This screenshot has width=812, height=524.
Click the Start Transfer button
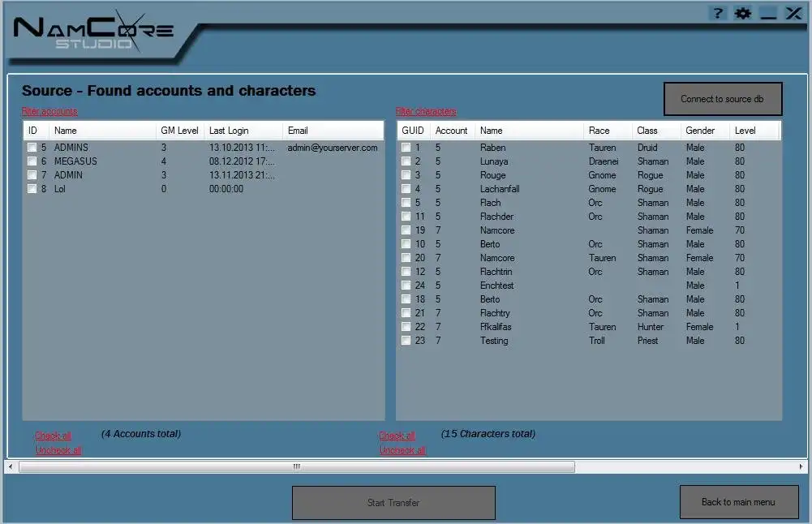tap(393, 502)
